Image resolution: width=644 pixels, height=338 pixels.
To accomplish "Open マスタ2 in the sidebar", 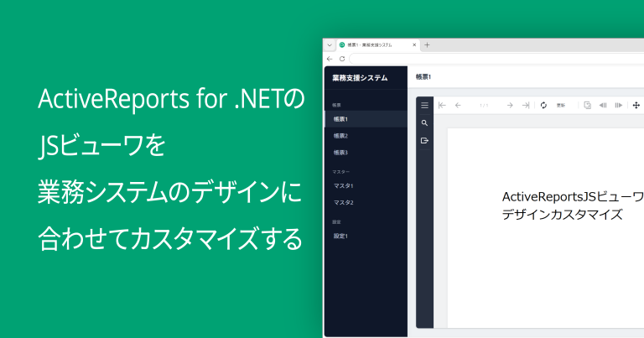I will coord(366,203).
